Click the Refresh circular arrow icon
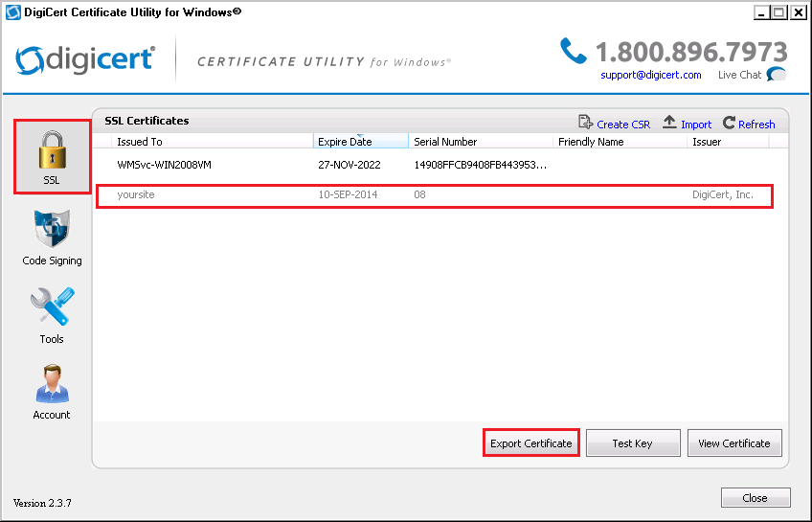812x522 pixels. 730,124
